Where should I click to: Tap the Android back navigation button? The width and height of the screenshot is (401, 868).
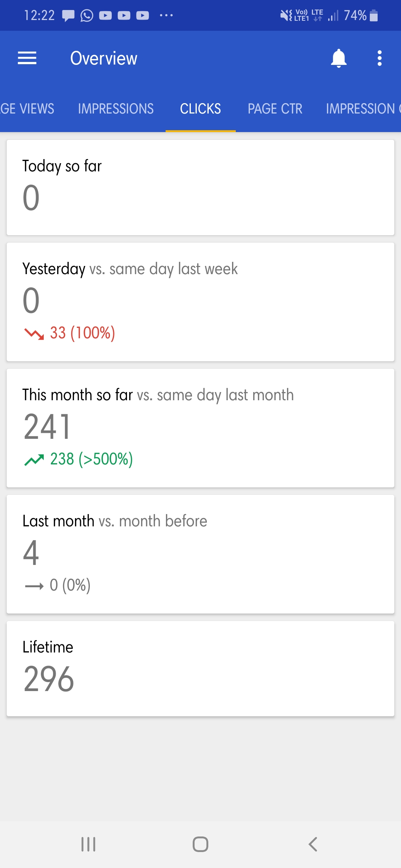(x=313, y=844)
